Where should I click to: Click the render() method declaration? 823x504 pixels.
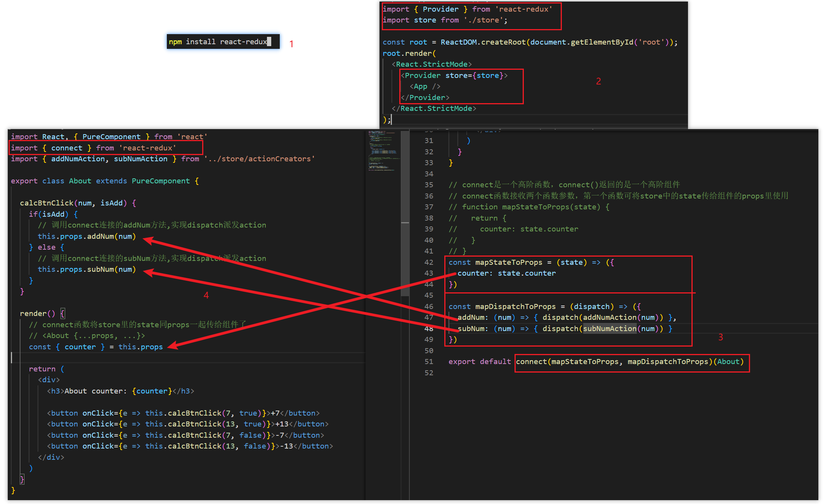(x=42, y=313)
